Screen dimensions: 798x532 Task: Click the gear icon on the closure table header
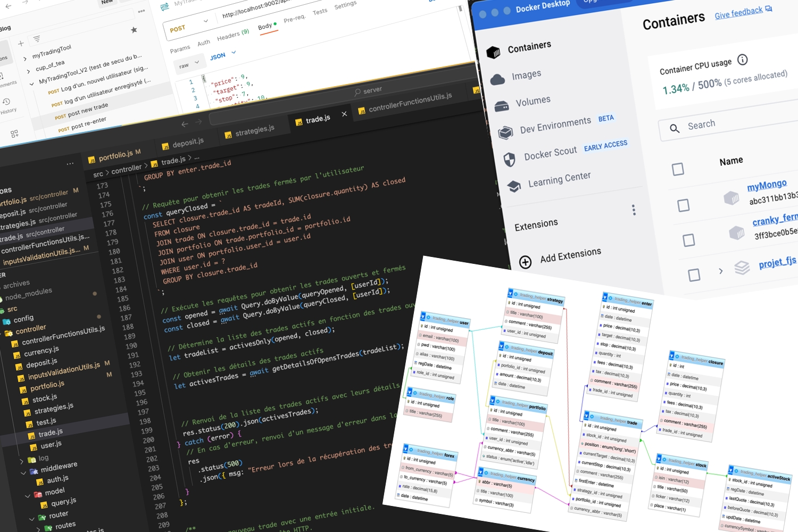point(677,356)
